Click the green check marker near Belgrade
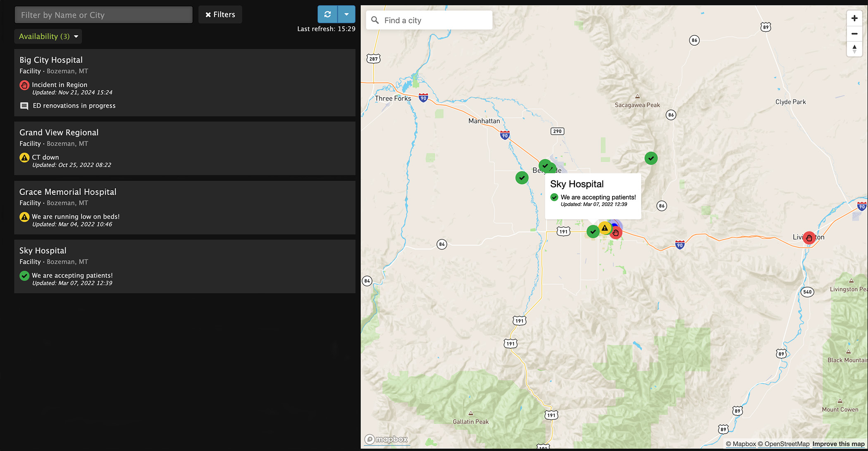The height and width of the screenshot is (451, 868). point(545,166)
